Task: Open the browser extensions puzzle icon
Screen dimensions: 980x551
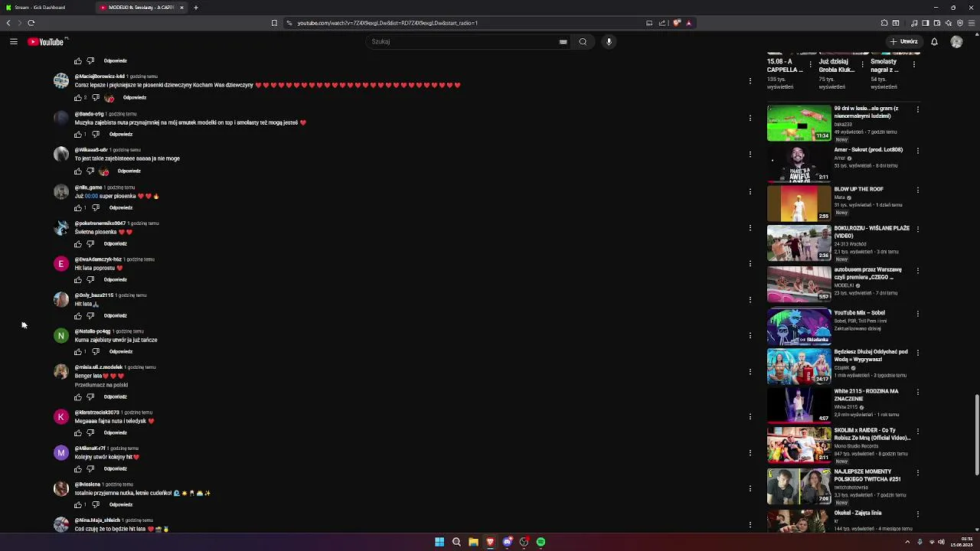Action: coord(884,23)
